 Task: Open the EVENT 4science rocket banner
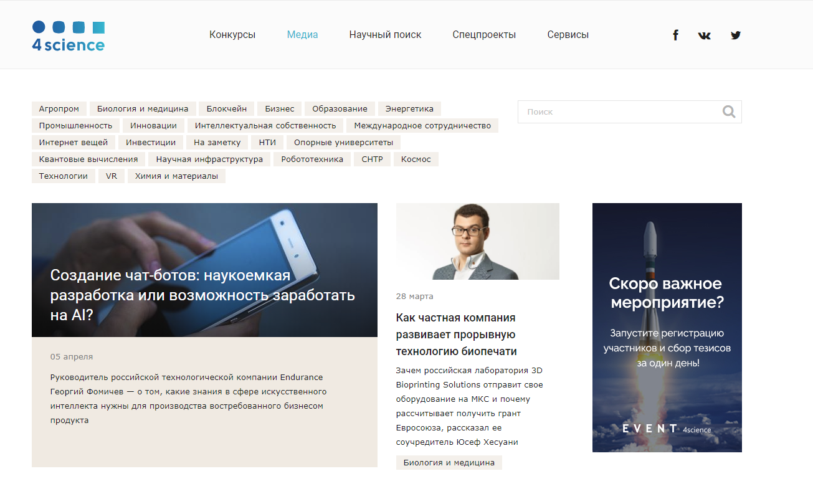[667, 328]
